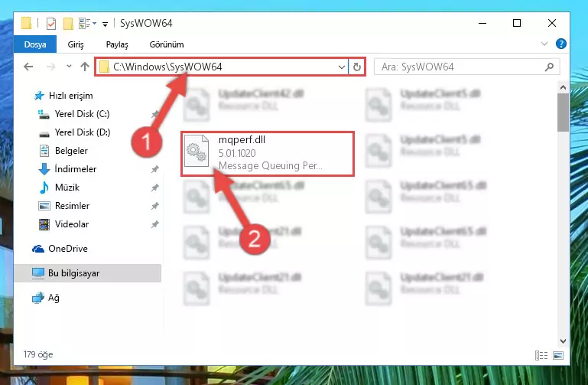The height and width of the screenshot is (385, 588).
Task: Click the Bu bilgisayar monitor icon
Action: (x=38, y=273)
